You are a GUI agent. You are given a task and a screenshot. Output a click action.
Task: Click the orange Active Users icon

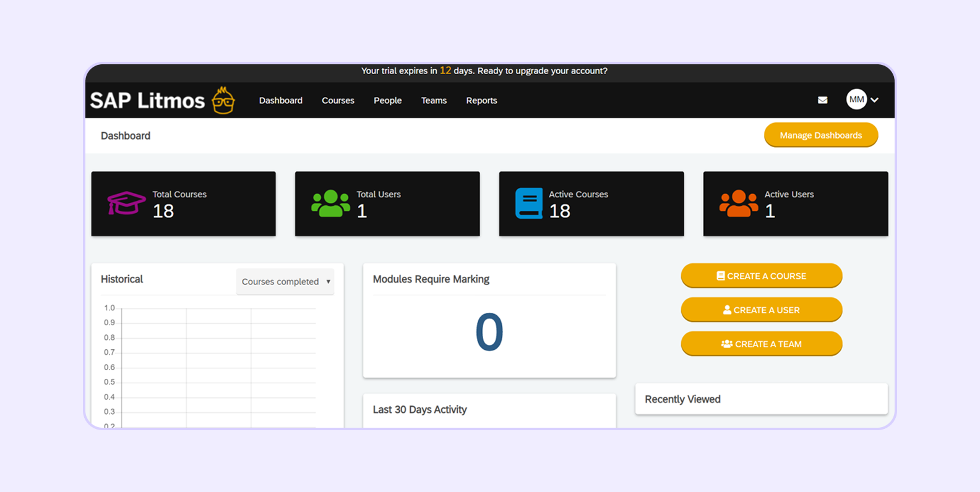[x=739, y=203]
